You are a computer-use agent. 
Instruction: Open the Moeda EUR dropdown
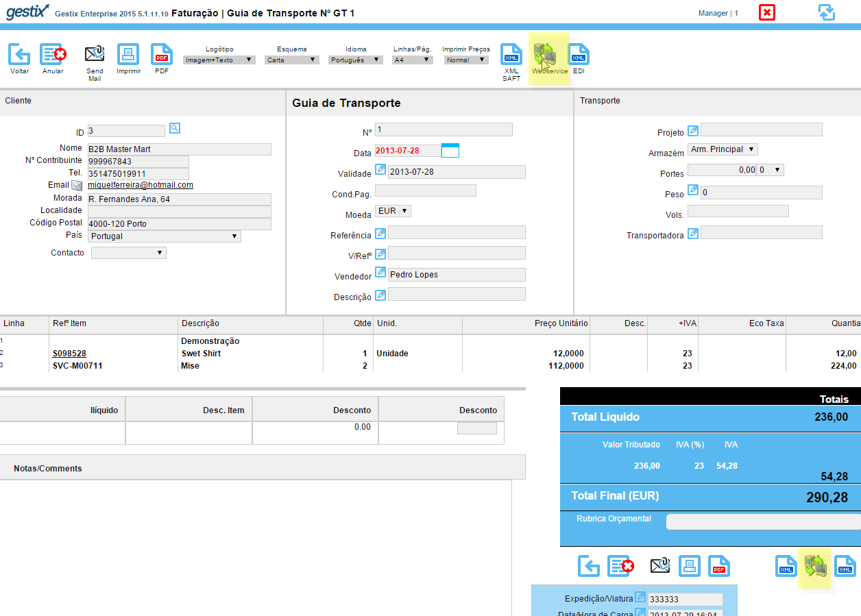point(393,211)
